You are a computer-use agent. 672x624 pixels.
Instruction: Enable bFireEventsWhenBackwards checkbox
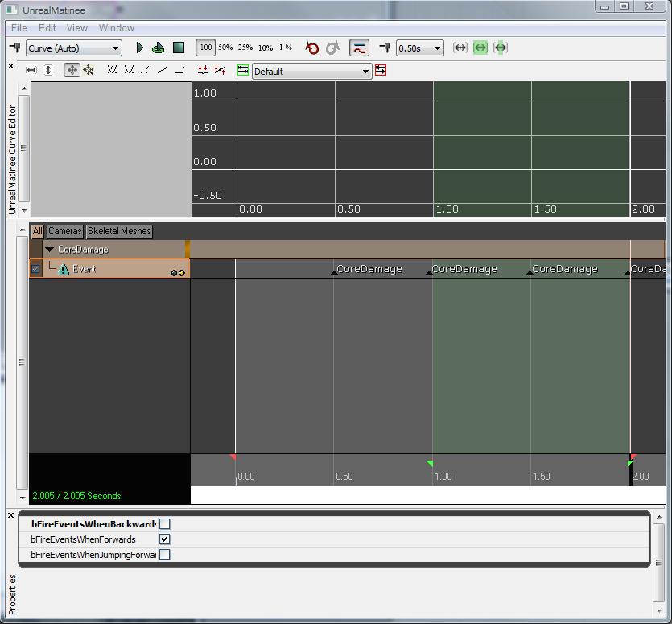tap(165, 523)
